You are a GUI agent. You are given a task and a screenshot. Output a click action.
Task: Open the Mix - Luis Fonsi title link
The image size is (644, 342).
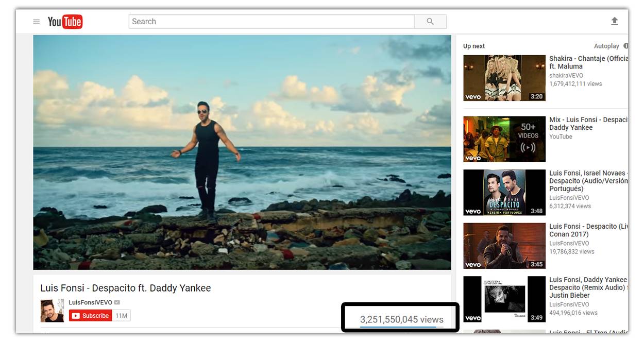click(588, 124)
